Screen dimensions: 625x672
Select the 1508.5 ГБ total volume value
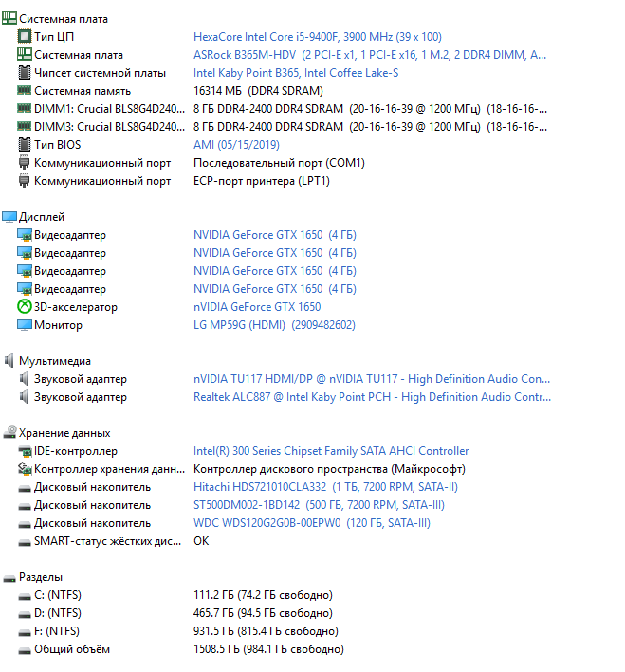click(268, 649)
